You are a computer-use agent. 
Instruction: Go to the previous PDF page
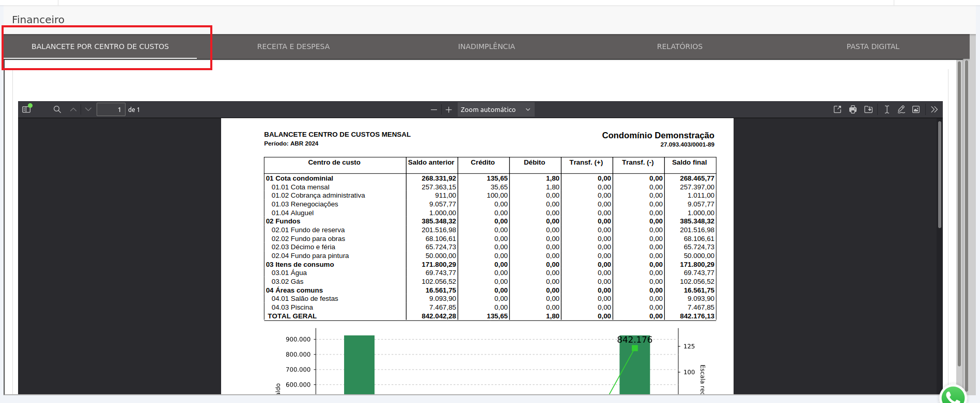point(73,109)
